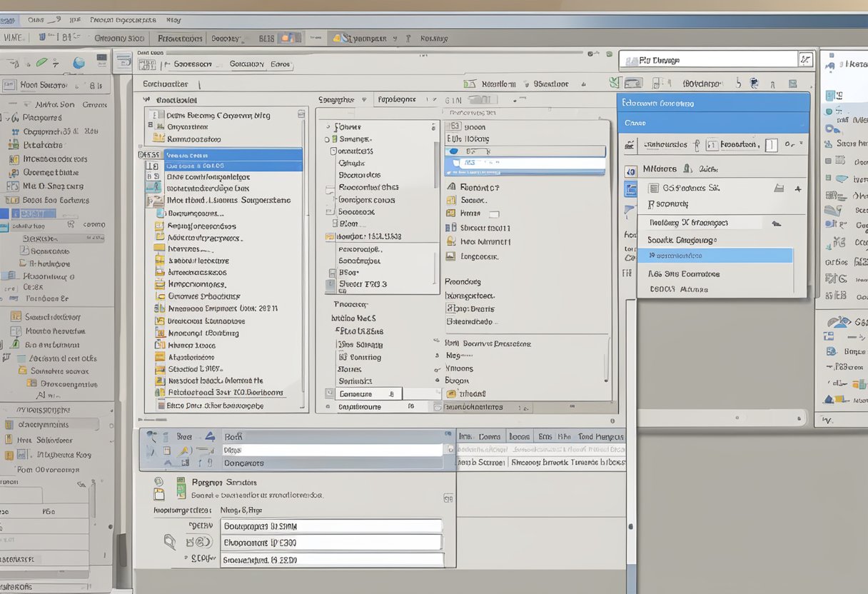Select the highlighted blue row under Sooalk Gingoung
Viewport: 868px width, 594px height.
pos(715,256)
